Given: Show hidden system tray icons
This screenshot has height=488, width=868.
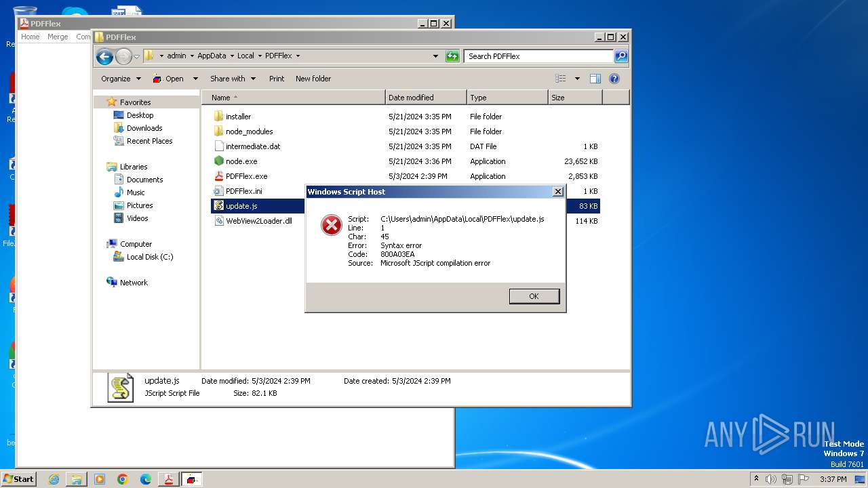Looking at the screenshot, I should click(756, 479).
